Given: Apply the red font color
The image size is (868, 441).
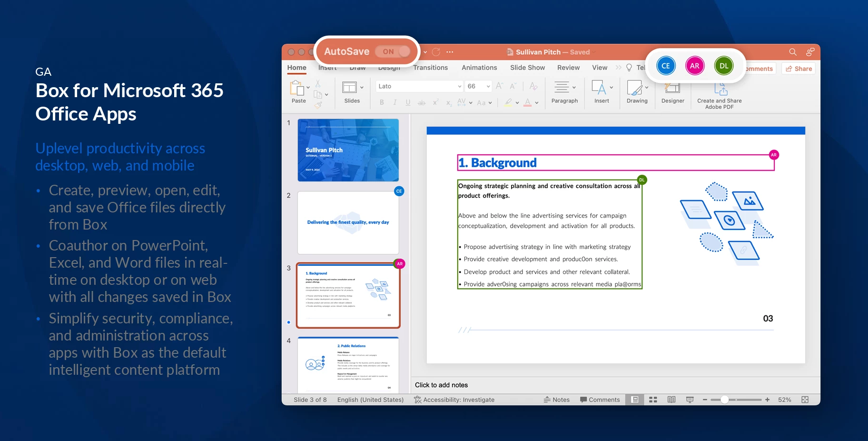Looking at the screenshot, I should click(x=527, y=102).
